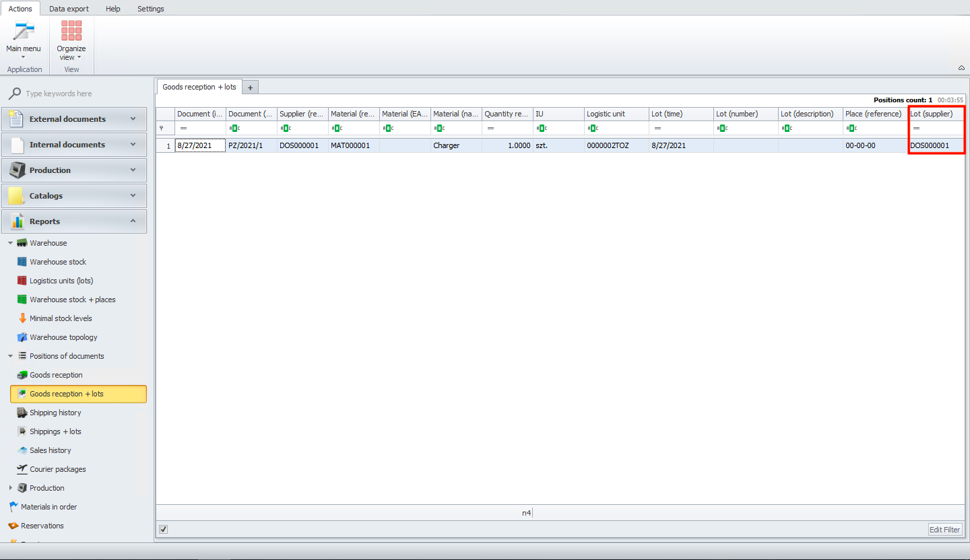Click the IU column filter cell
The width and height of the screenshot is (970, 560).
(x=559, y=128)
